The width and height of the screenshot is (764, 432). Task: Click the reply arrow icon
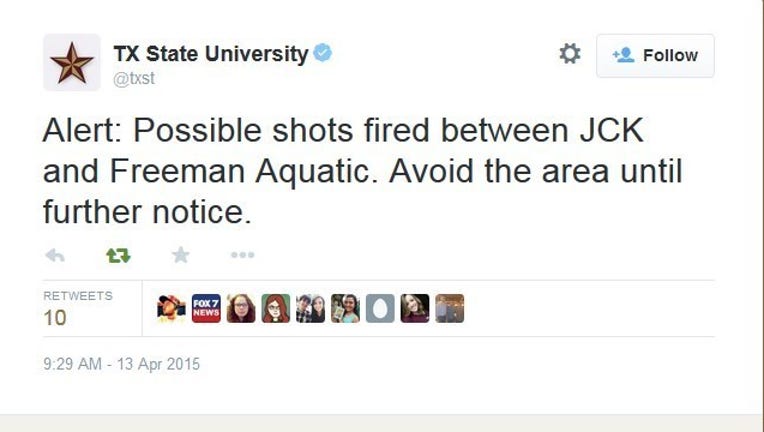pyautogui.click(x=55, y=255)
